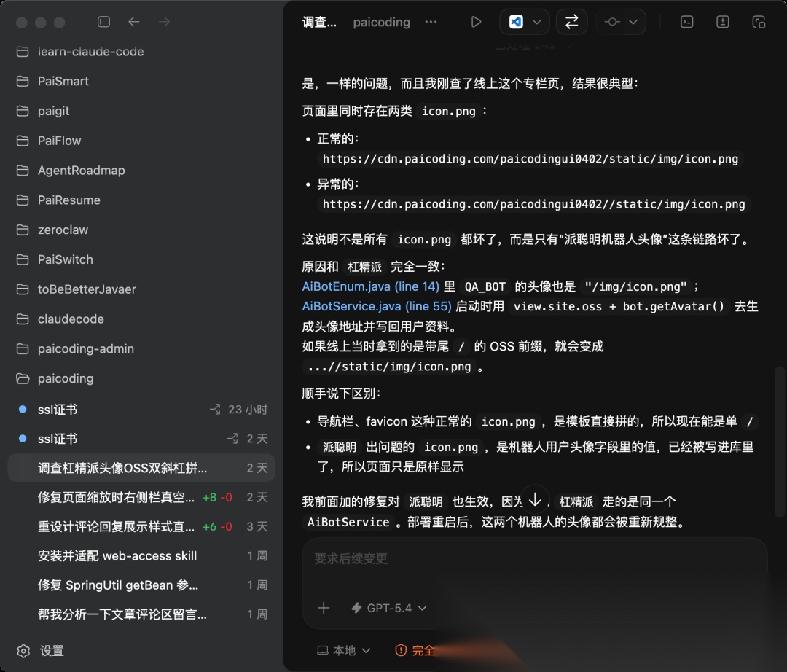787x672 pixels.
Task: Click the run play button
Action: click(476, 22)
